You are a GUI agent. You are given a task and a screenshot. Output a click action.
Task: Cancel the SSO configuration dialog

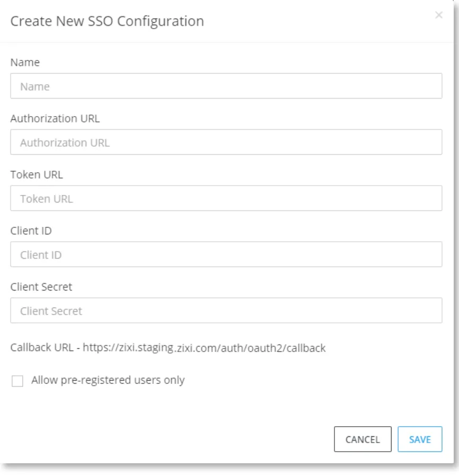pyautogui.click(x=363, y=439)
